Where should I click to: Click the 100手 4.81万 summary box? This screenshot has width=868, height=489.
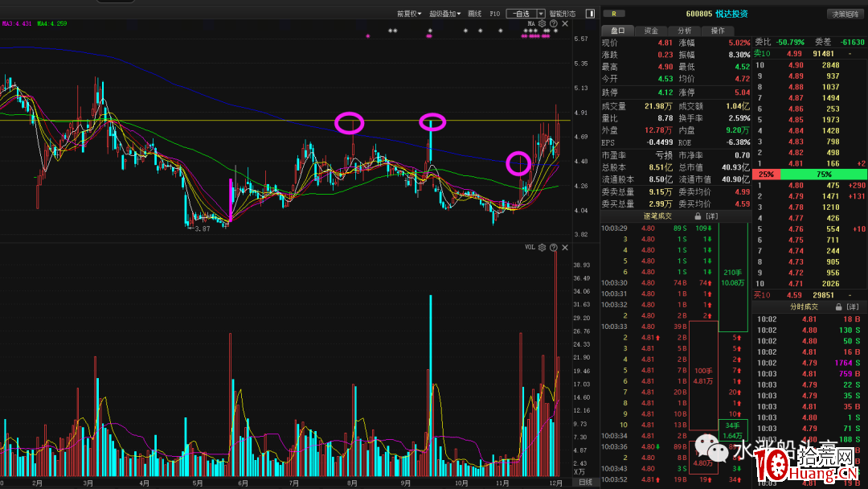tap(703, 376)
